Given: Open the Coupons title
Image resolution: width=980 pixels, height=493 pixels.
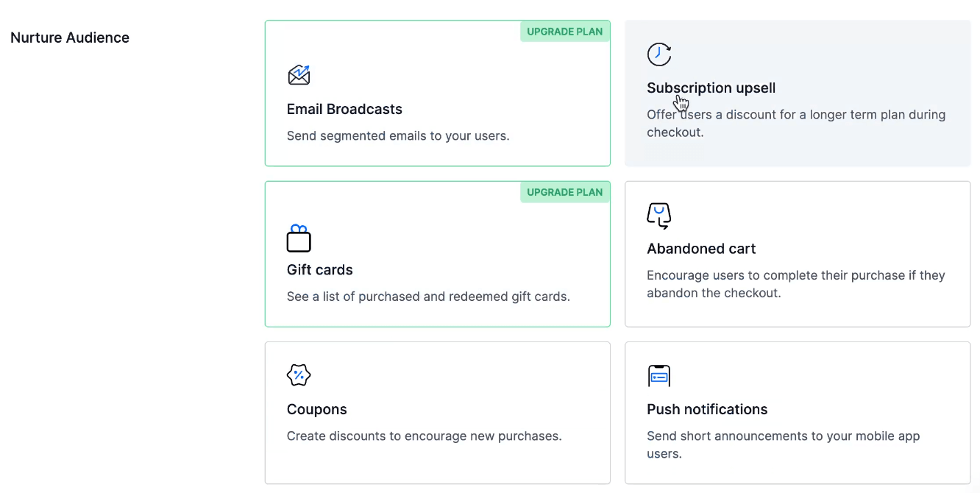Looking at the screenshot, I should point(317,409).
